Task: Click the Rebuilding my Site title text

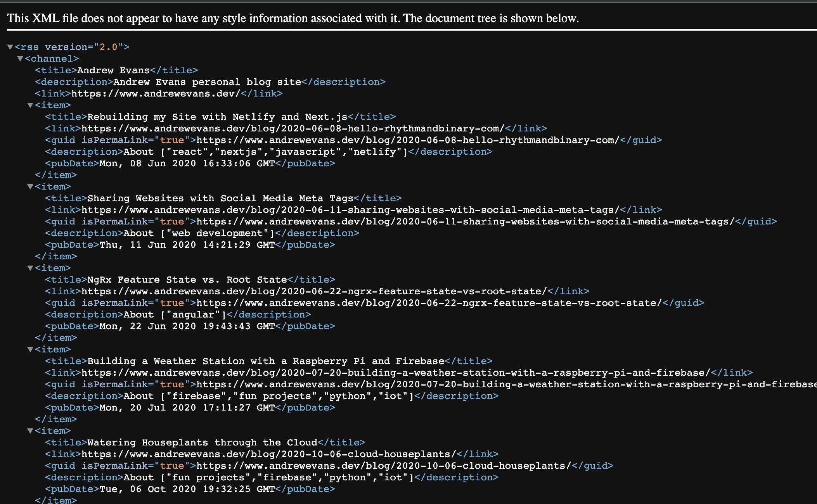Action: (x=217, y=117)
